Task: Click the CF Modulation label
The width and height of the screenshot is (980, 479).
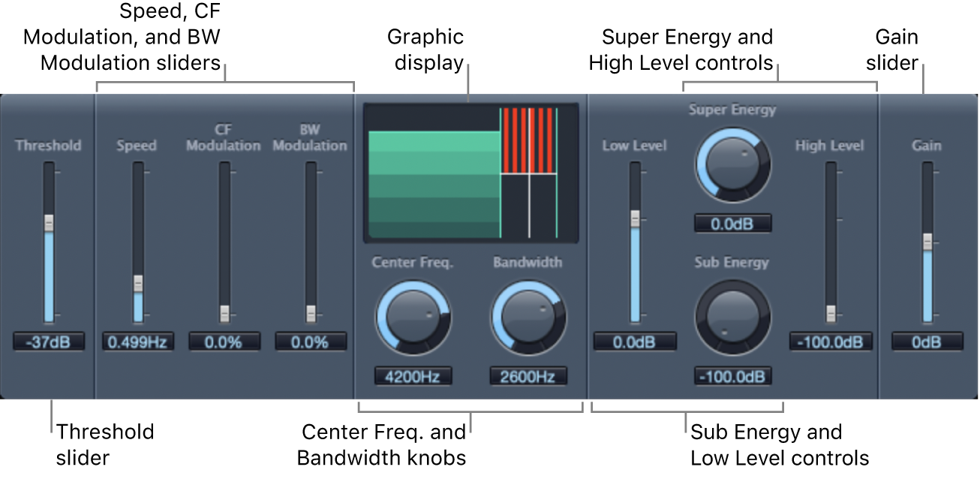Action: click(224, 137)
